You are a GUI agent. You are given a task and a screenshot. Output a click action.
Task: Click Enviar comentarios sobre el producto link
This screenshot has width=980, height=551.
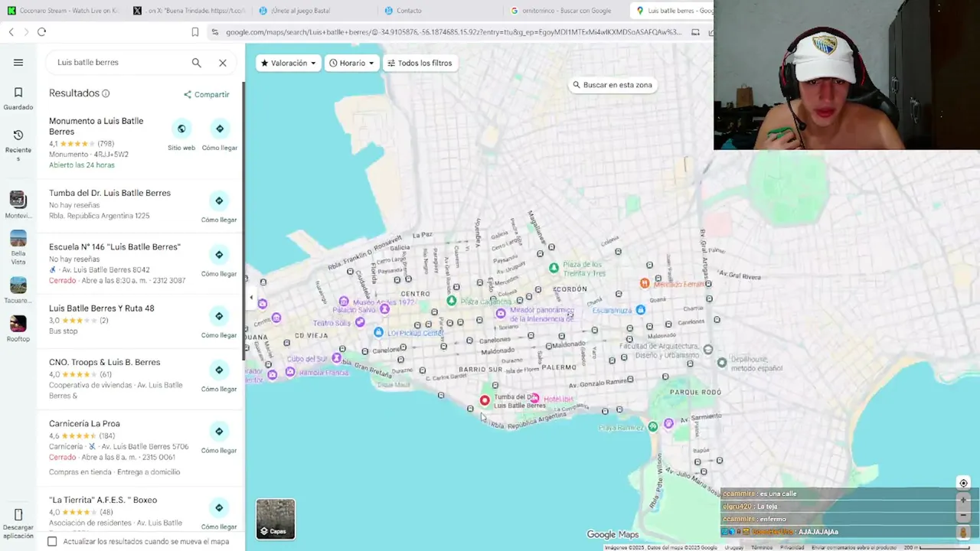pyautogui.click(x=854, y=547)
